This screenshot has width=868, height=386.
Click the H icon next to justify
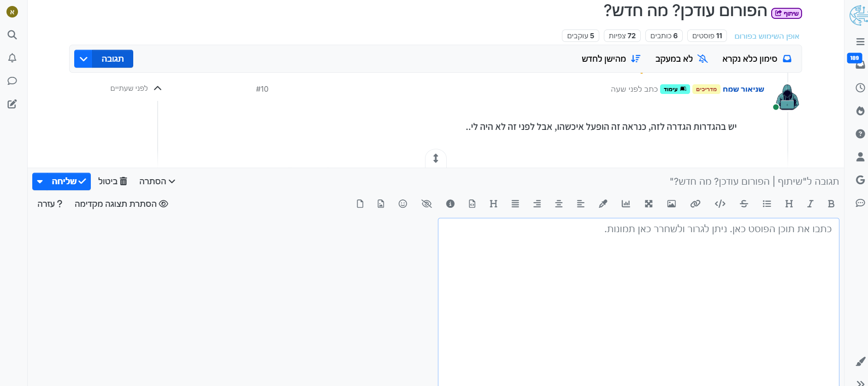[493, 204]
